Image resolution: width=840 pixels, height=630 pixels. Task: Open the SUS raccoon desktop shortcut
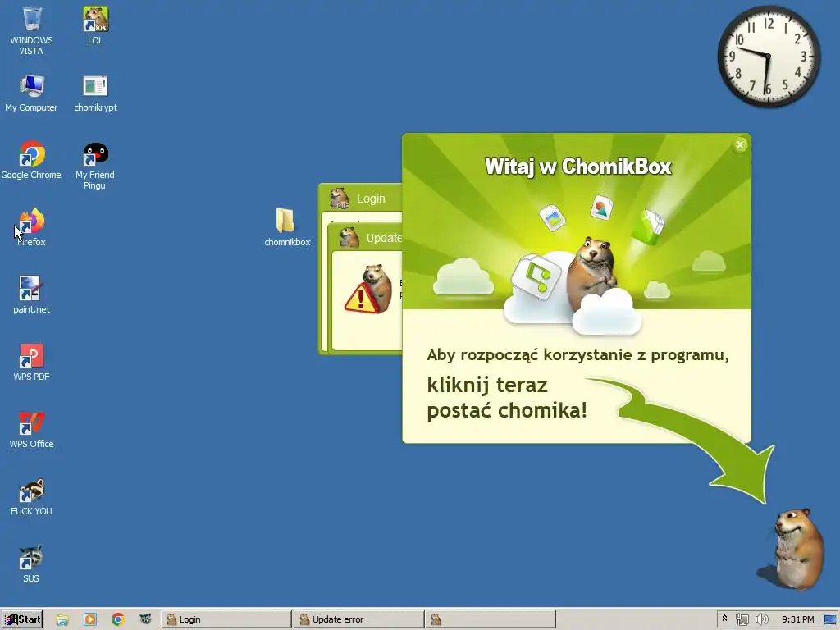coord(31,564)
